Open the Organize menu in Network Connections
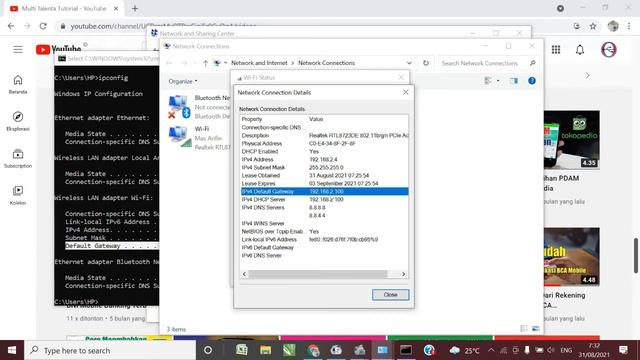 coord(183,81)
